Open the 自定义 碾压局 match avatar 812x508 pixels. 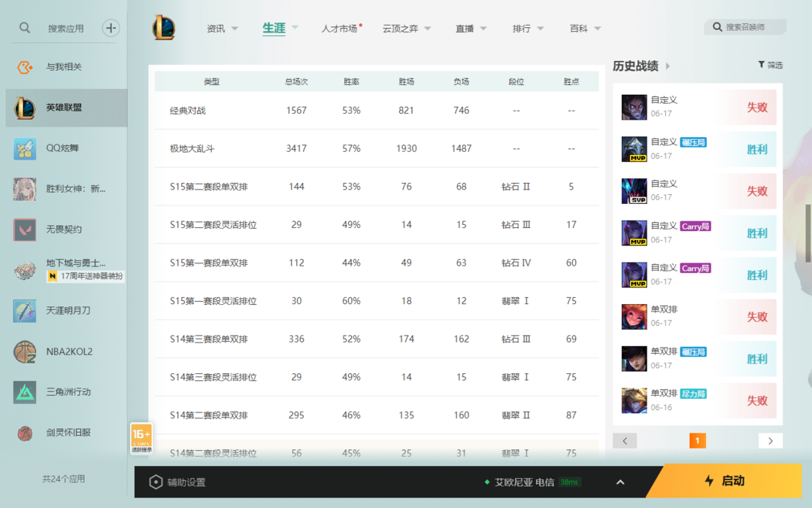pyautogui.click(x=634, y=149)
